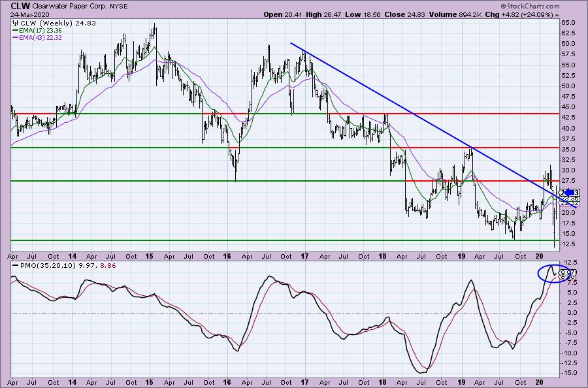Open the StockCharts.com copyright link
This screenshot has width=588, height=388.
click(531, 6)
